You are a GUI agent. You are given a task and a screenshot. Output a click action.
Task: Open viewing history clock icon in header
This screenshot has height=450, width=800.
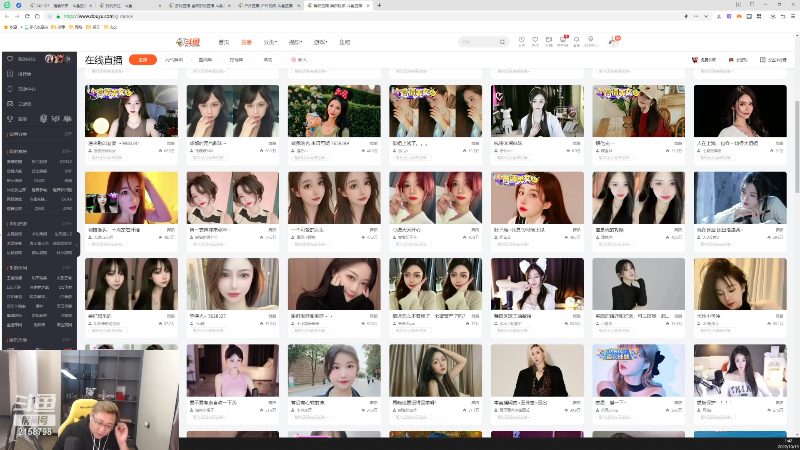pos(521,40)
